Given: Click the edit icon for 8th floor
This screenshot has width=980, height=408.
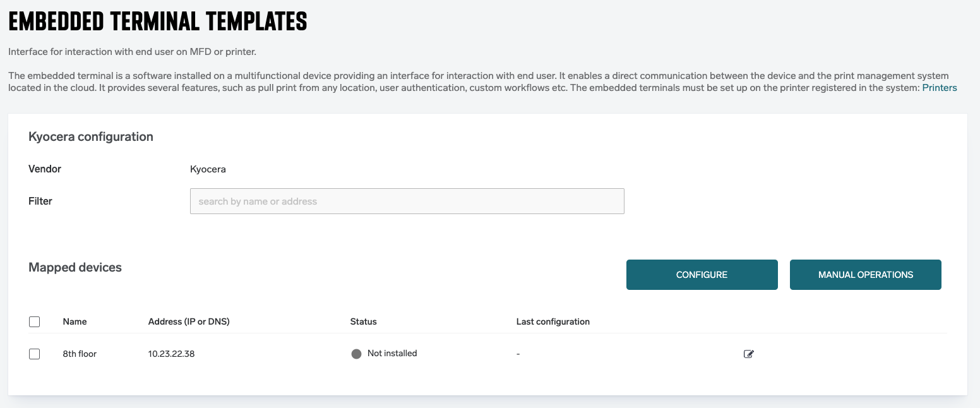Looking at the screenshot, I should point(749,354).
